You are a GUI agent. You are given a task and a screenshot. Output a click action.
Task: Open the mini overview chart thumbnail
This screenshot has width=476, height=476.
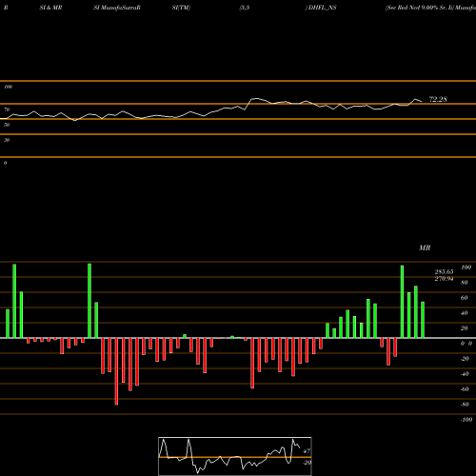(235, 456)
